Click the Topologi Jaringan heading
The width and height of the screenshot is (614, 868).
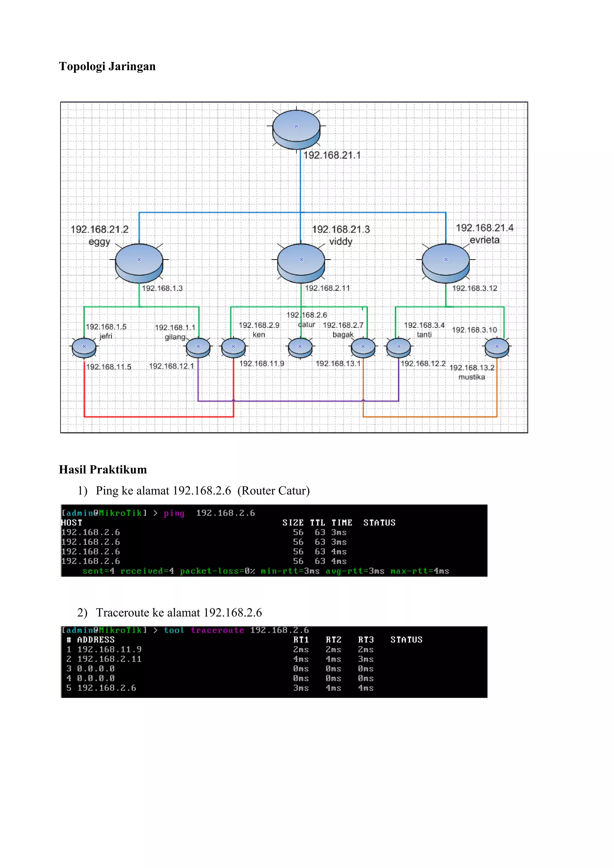click(x=107, y=67)
